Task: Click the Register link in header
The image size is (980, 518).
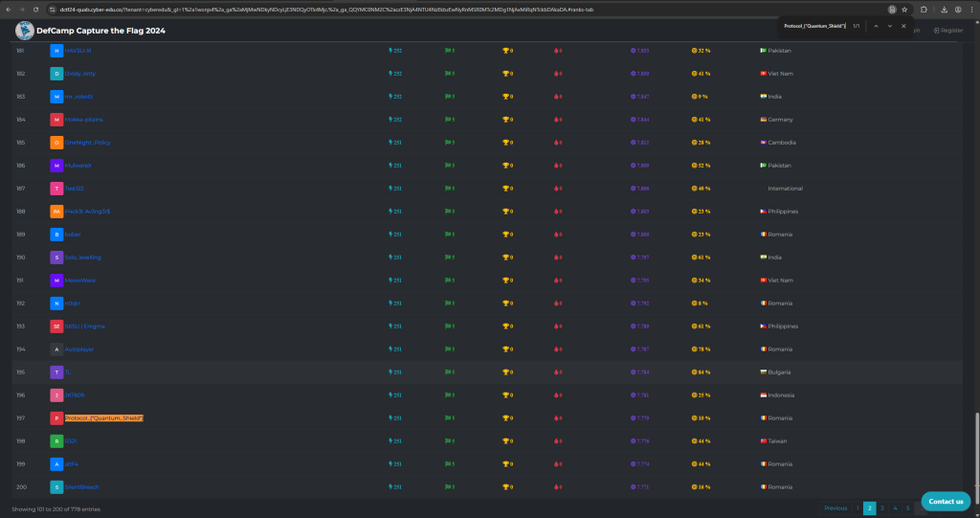Action: tap(947, 30)
